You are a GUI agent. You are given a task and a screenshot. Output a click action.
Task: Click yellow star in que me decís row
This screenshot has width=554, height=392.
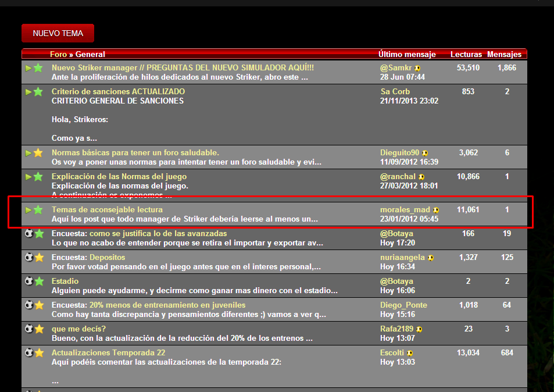(40, 329)
